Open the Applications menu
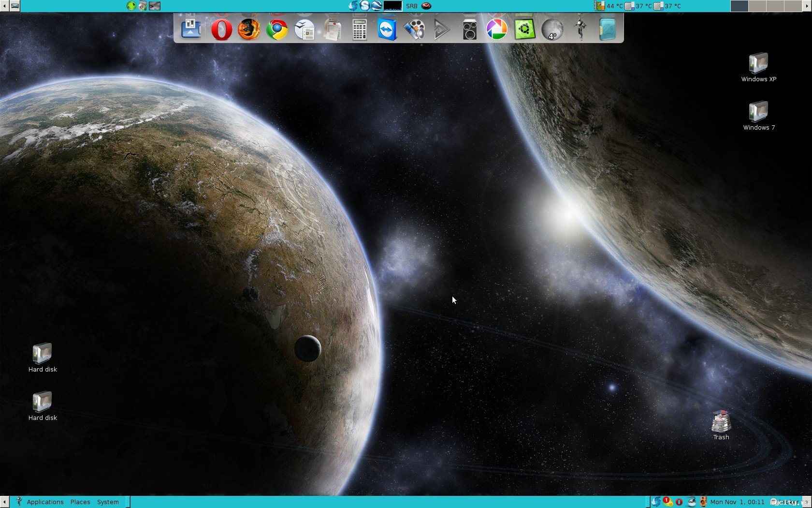 tap(45, 502)
